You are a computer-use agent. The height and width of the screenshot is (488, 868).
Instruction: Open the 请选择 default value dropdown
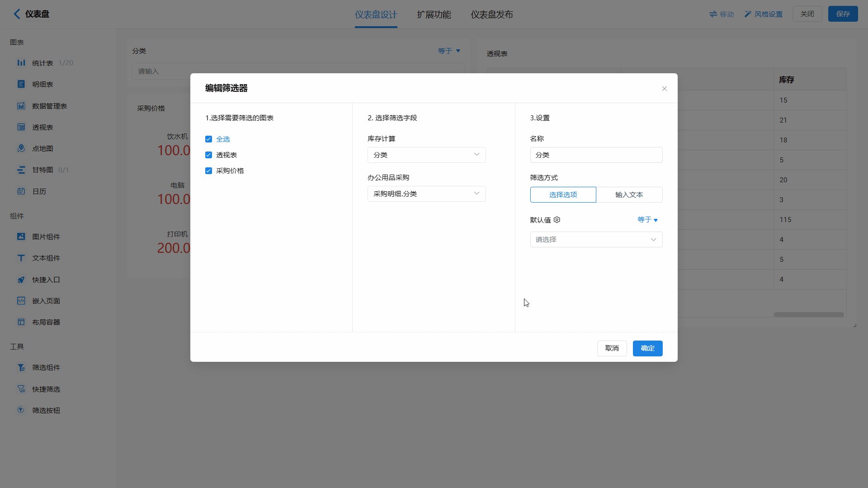pos(596,239)
